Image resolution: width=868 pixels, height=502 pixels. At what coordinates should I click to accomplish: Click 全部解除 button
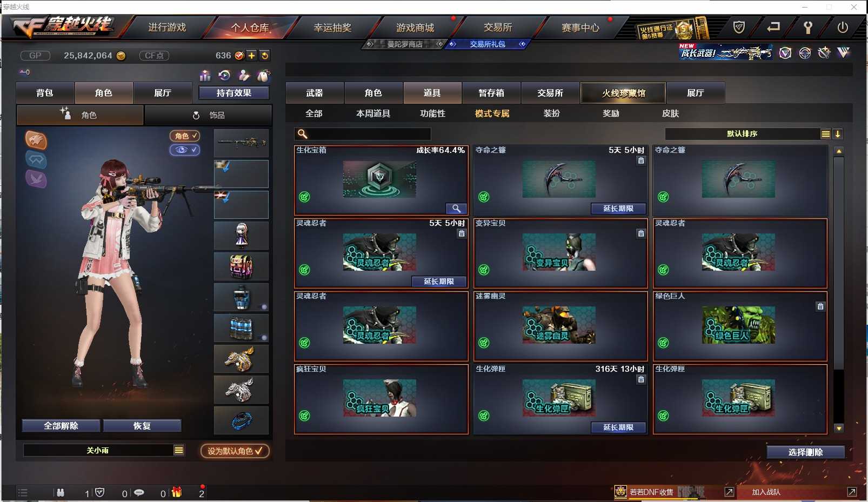[61, 426]
